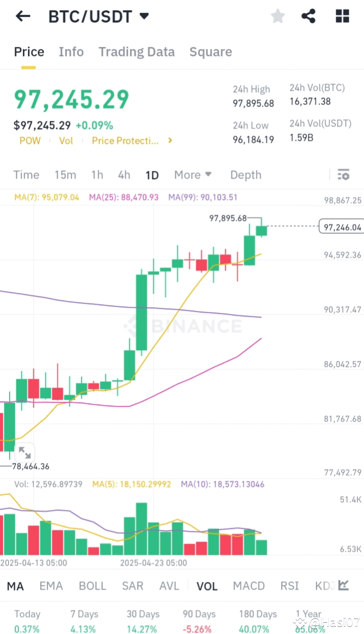Open the Info tab
Viewport: 364px width, 634px height.
point(71,52)
